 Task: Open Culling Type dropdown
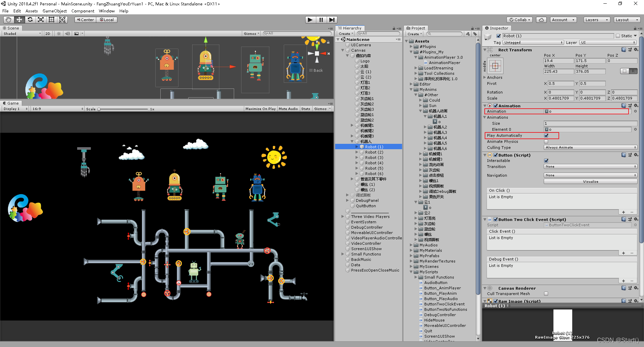[x=590, y=148]
